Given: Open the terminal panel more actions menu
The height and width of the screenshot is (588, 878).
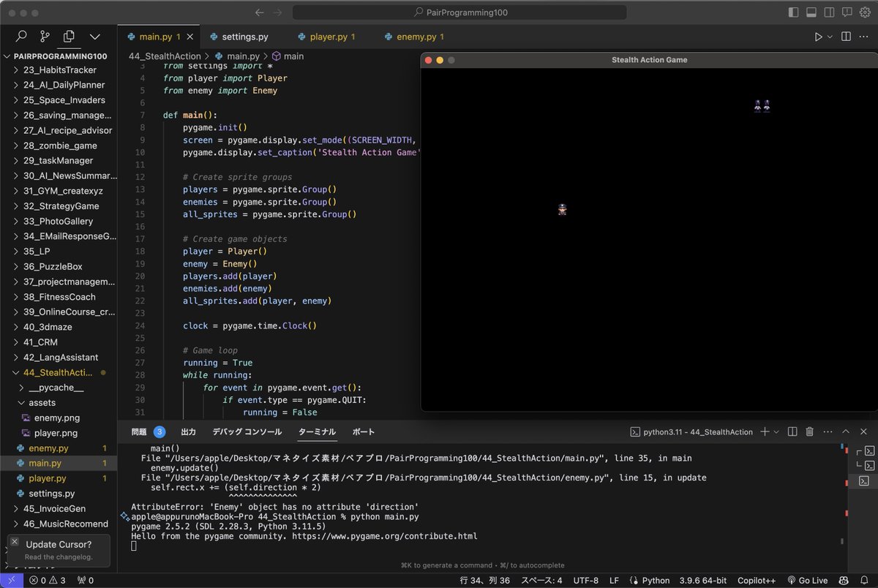Looking at the screenshot, I should tap(828, 432).
